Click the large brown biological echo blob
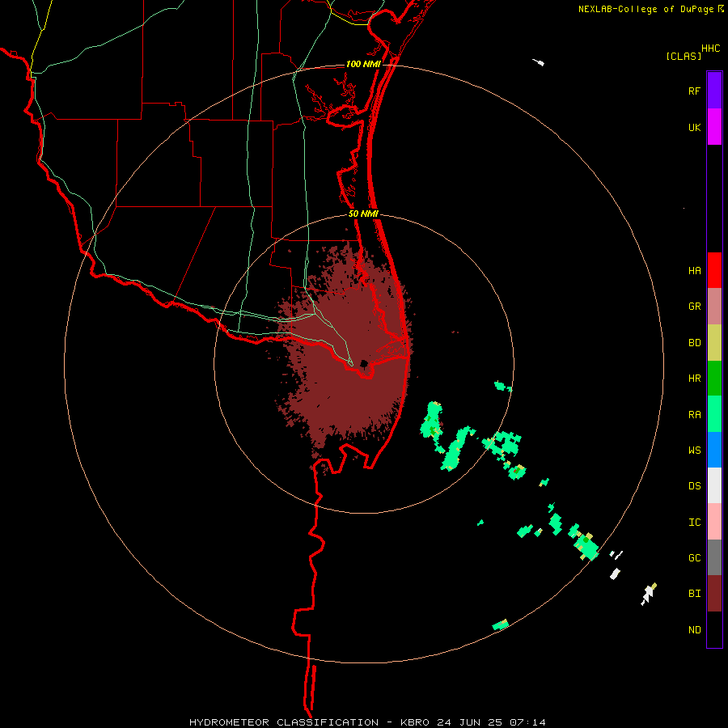 point(348,353)
